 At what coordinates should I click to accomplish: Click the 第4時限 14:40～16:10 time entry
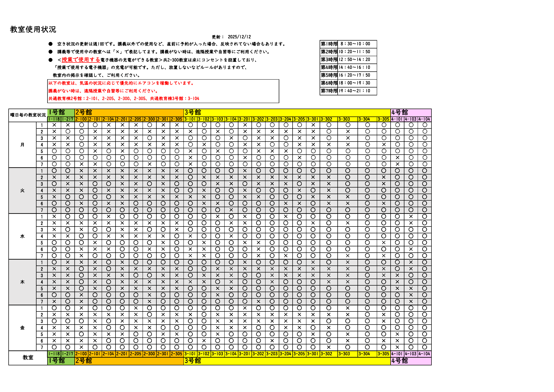(354, 67)
